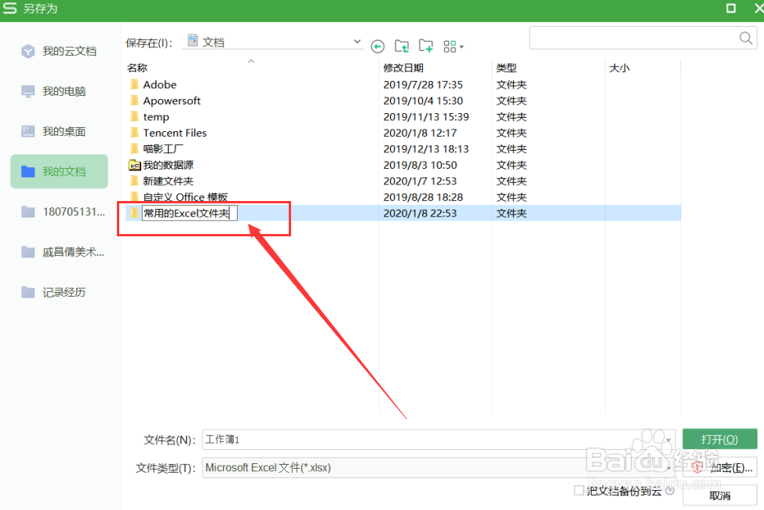
Task: Click the 打开(O) button
Action: [720, 439]
